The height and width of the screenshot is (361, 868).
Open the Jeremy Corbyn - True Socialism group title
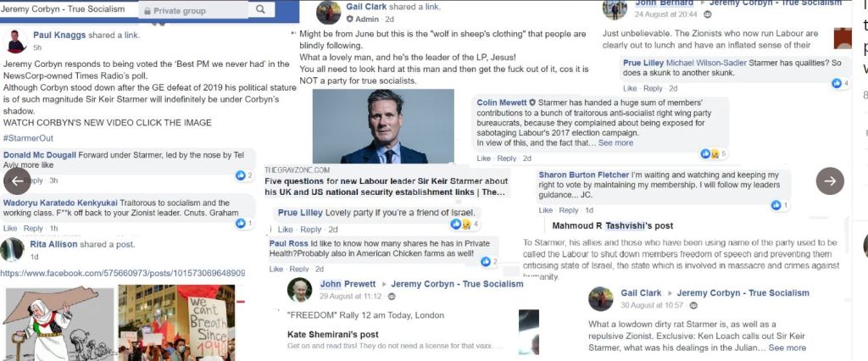[64, 9]
